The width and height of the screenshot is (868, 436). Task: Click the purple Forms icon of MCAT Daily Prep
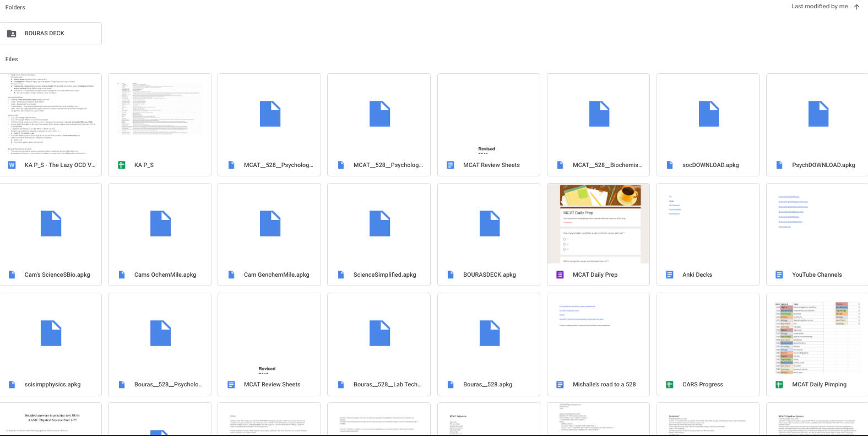click(560, 274)
